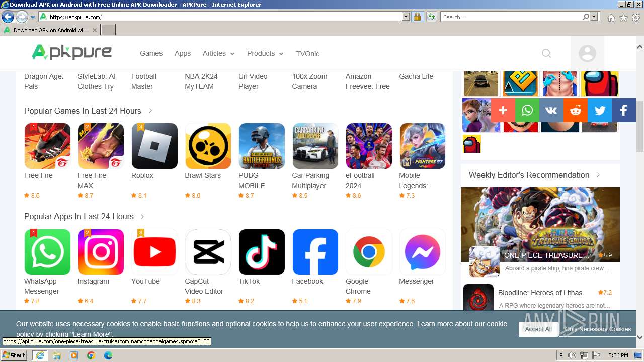Viewport: 644px width, 362px height.
Task: Open the YouTube app icon
Action: tap(154, 252)
